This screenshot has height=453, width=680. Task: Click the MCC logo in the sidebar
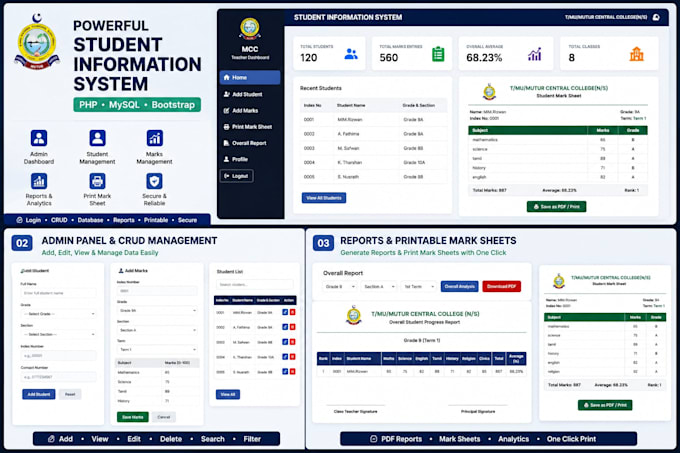250,29
